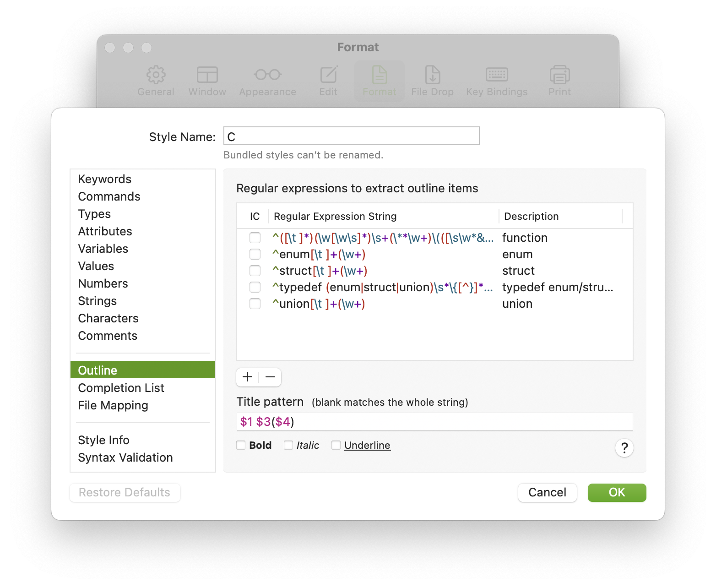Open help with the question mark button
Image resolution: width=716 pixels, height=588 pixels.
(624, 448)
